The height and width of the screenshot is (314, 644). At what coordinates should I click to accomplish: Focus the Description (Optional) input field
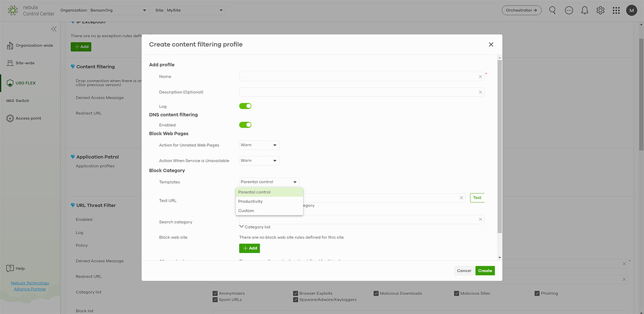[x=362, y=92]
